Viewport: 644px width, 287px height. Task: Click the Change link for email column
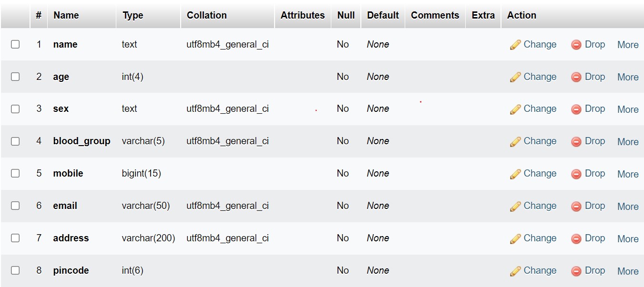click(x=540, y=206)
